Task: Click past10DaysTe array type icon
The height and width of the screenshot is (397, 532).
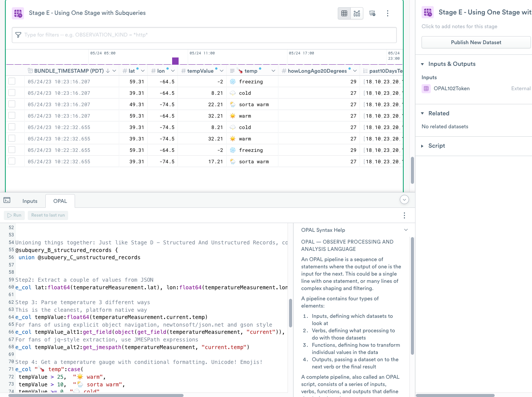Action: click(365, 71)
